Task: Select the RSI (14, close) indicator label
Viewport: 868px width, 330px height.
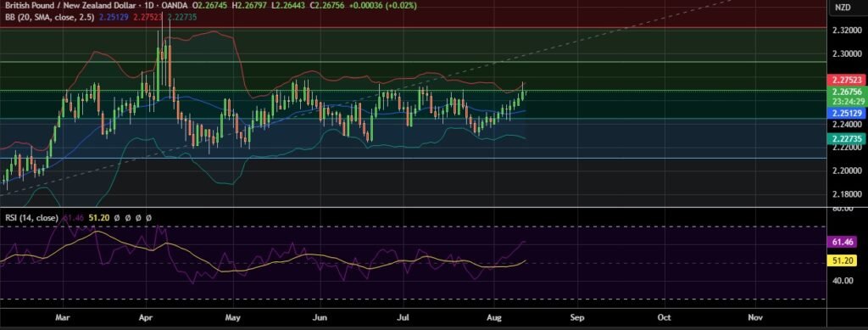Action: click(31, 218)
